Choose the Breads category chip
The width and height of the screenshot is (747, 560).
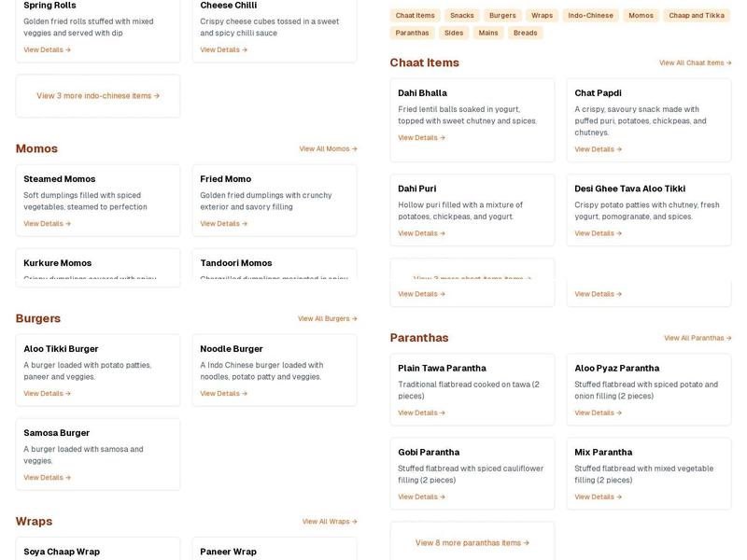click(526, 33)
